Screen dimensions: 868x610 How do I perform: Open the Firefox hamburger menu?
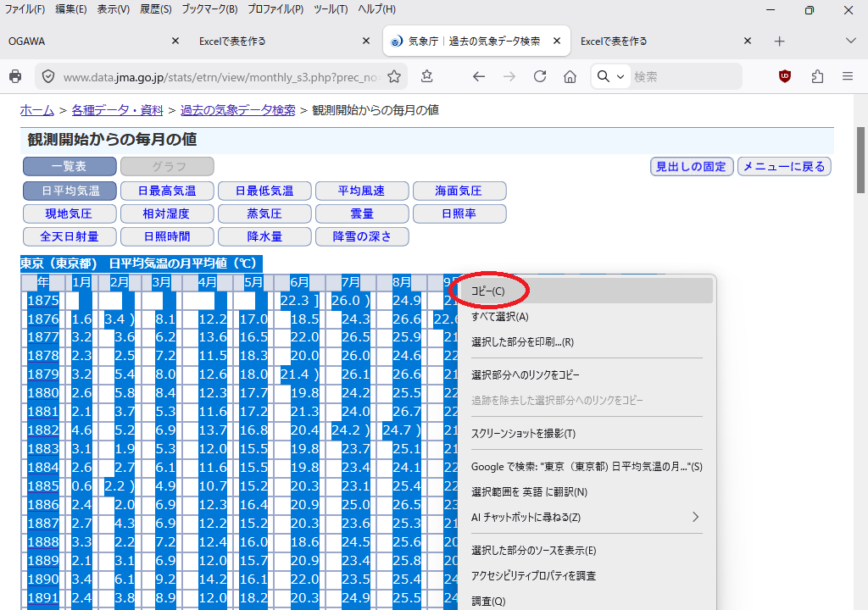click(x=848, y=76)
